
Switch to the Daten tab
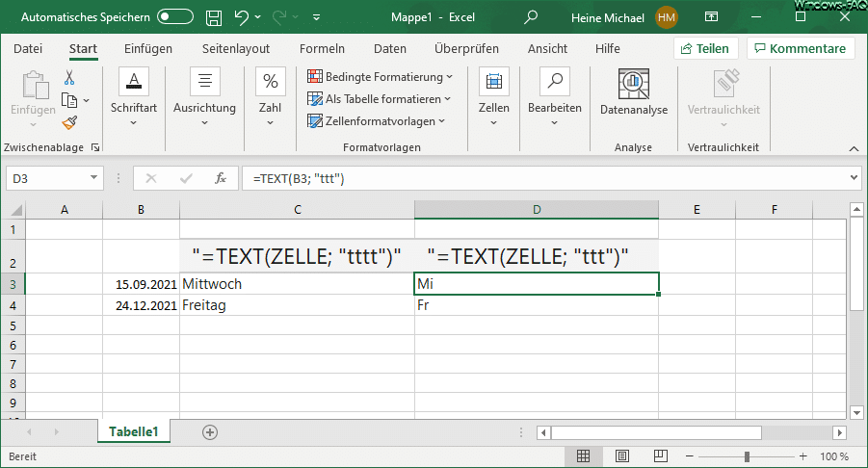click(x=390, y=49)
